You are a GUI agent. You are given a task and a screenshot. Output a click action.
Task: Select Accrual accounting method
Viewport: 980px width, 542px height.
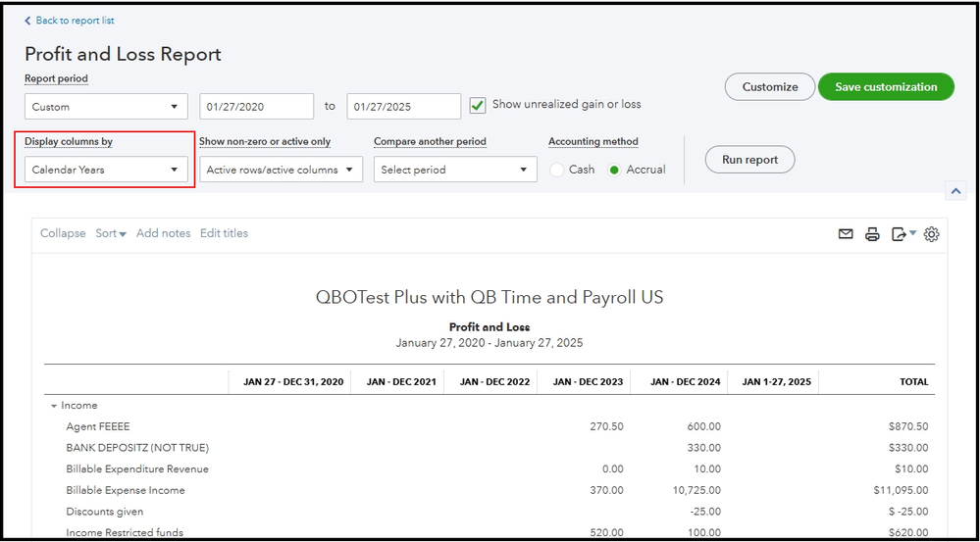coord(614,170)
